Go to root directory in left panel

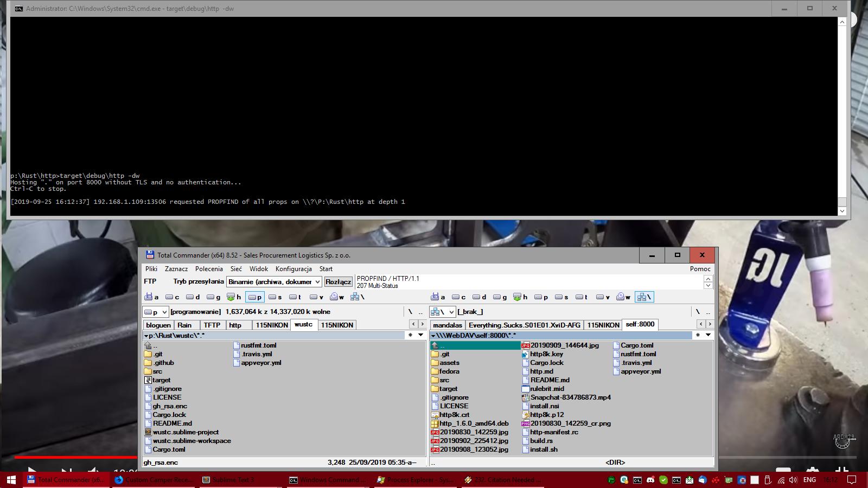[x=410, y=312]
